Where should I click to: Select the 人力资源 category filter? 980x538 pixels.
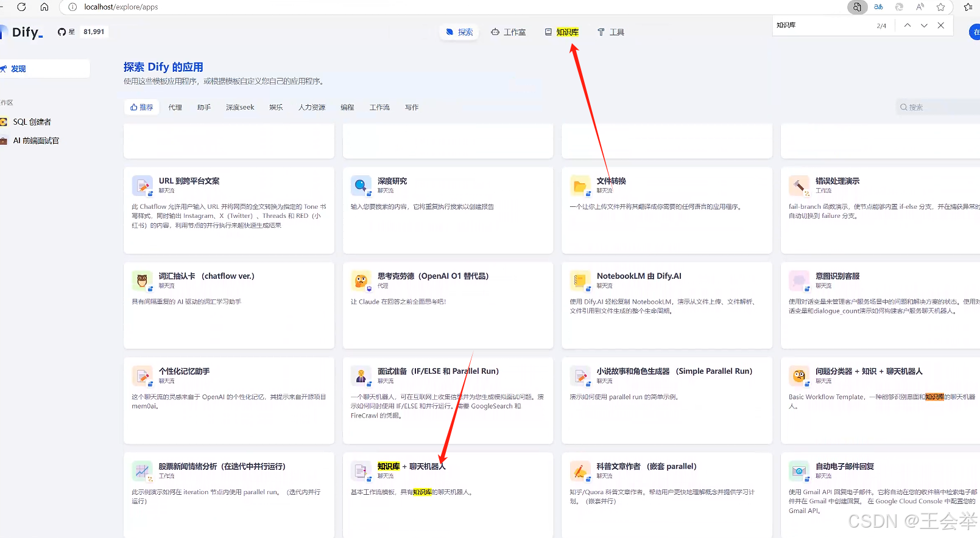coord(312,107)
